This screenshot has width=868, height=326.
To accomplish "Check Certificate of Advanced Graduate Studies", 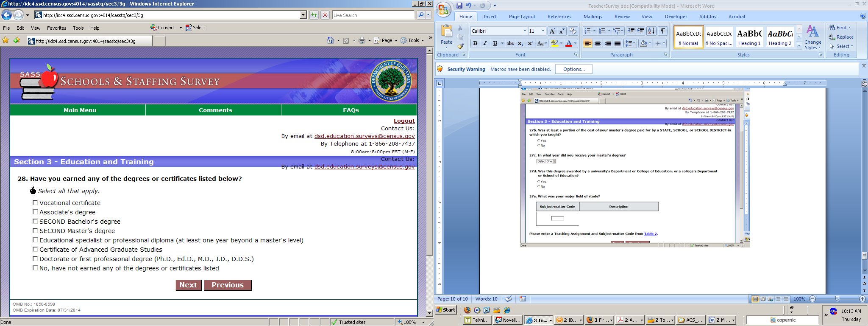I will click(x=35, y=249).
